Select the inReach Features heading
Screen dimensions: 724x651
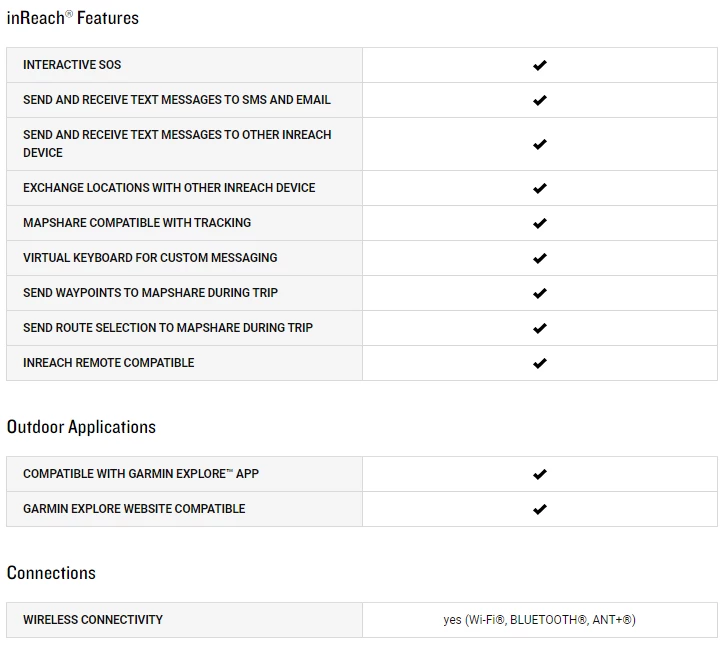pyautogui.click(x=72, y=18)
